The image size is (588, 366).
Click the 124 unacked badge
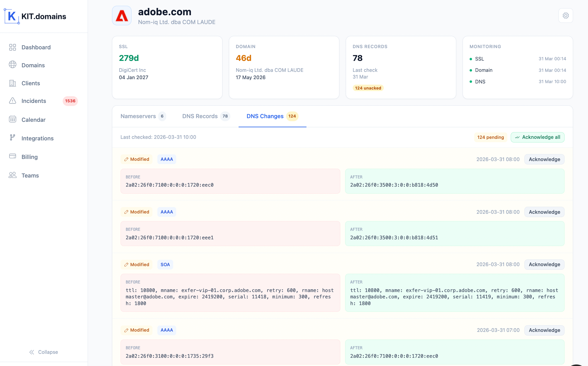(368, 88)
